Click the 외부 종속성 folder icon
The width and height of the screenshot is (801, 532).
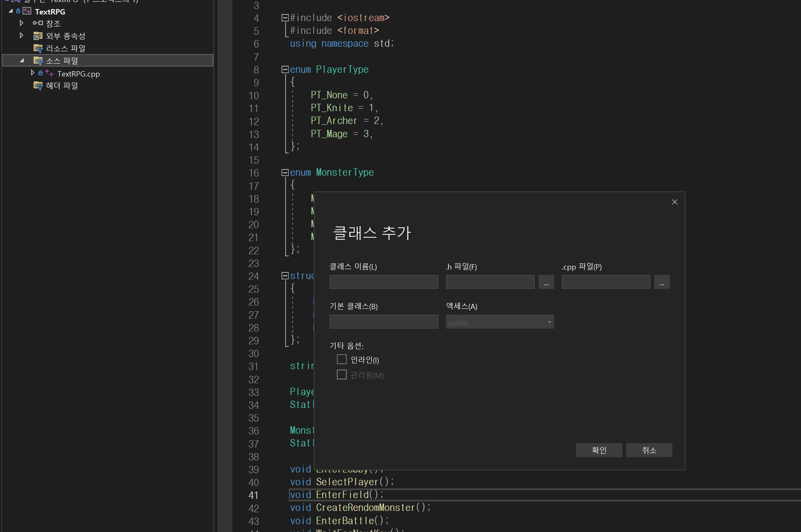click(x=38, y=36)
